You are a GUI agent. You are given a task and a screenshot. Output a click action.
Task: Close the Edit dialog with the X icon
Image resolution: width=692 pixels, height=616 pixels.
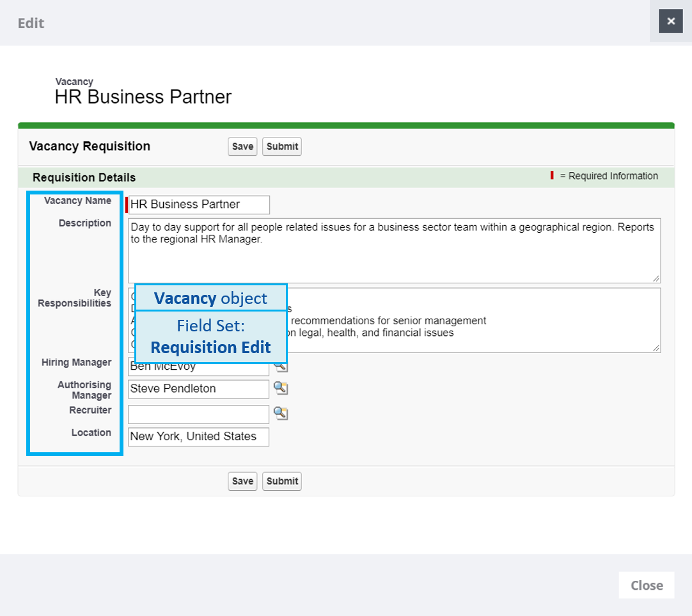pyautogui.click(x=671, y=21)
